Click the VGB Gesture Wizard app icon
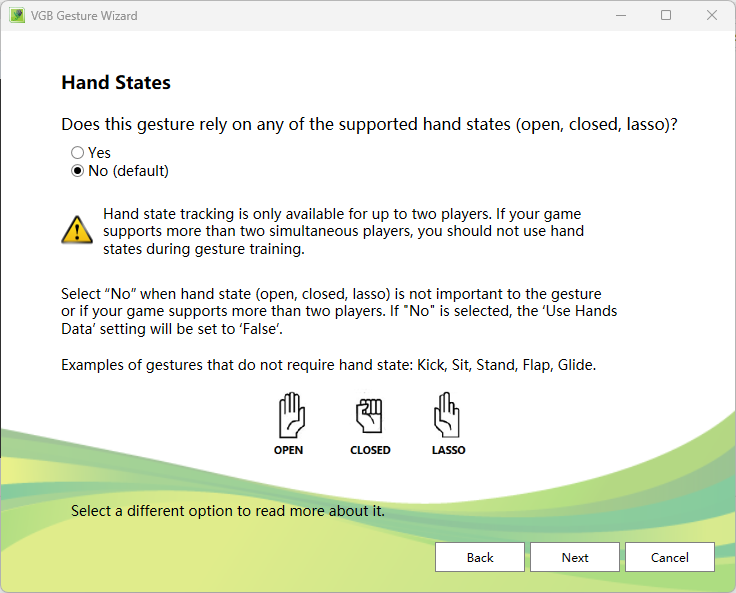Viewport: 736px width, 593px height. point(17,16)
